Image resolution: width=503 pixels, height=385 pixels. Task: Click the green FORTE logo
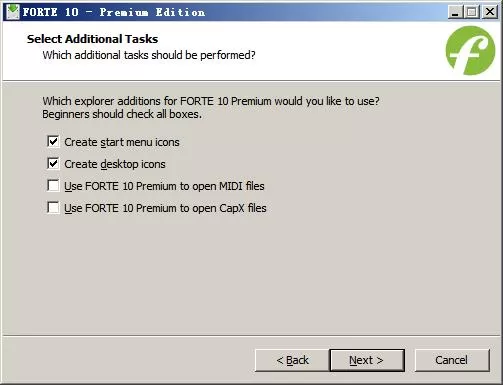(x=470, y=51)
